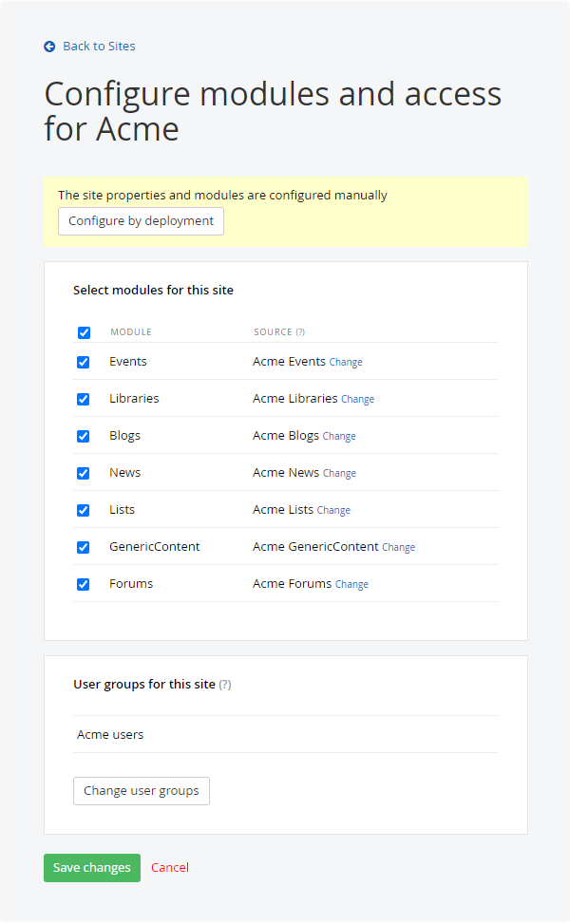Disable the GenericContent module checkbox
Screen dimensions: 570x924
[x=84, y=547]
